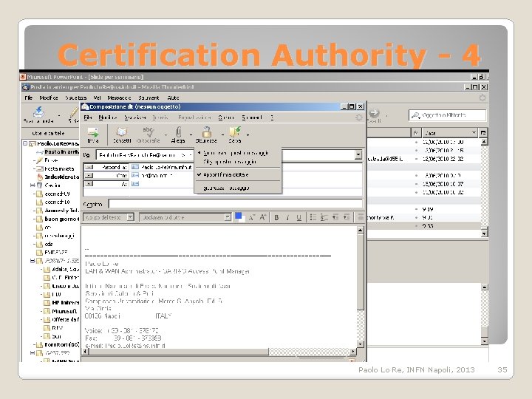Viewport: 532px width, 399px height.
Task: Select the 'HP Interex' folder
Action: coord(66,303)
